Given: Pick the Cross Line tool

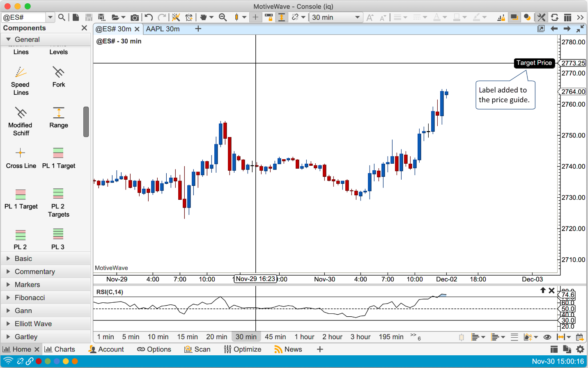Looking at the screenshot, I should tap(21, 158).
